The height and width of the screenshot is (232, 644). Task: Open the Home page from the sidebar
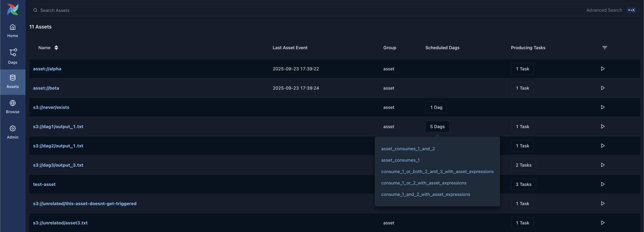click(x=12, y=30)
